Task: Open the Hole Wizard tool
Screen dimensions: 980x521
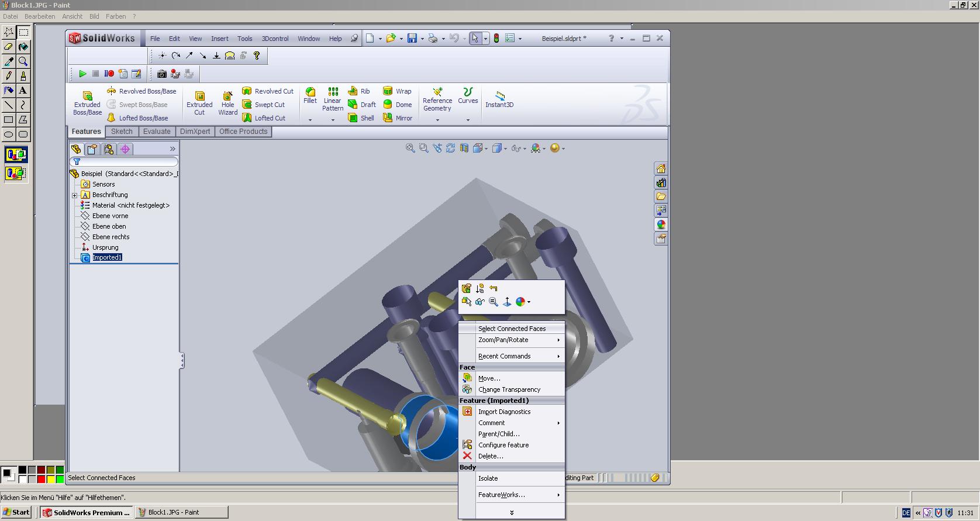Action: [227, 96]
